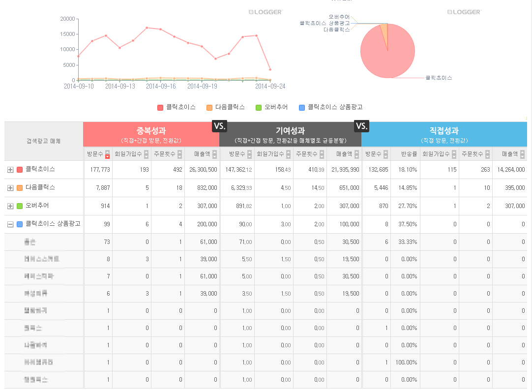
Task: Expand the 다음클릭스 row
Action: tap(10, 188)
